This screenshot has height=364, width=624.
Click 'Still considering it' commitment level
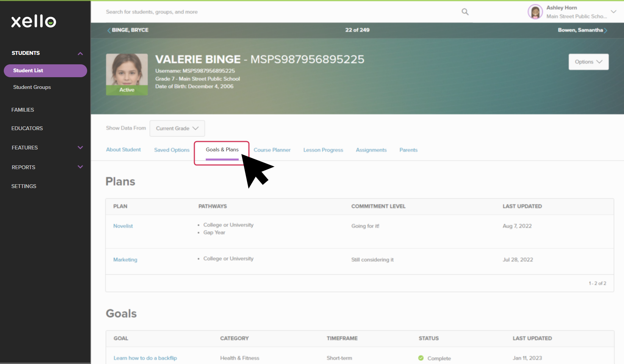[x=372, y=260]
